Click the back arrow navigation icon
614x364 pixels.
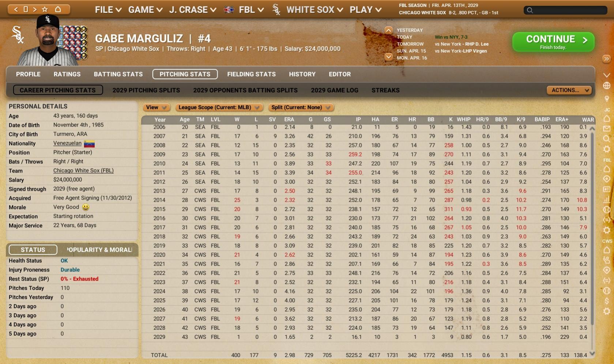pyautogui.click(x=16, y=10)
